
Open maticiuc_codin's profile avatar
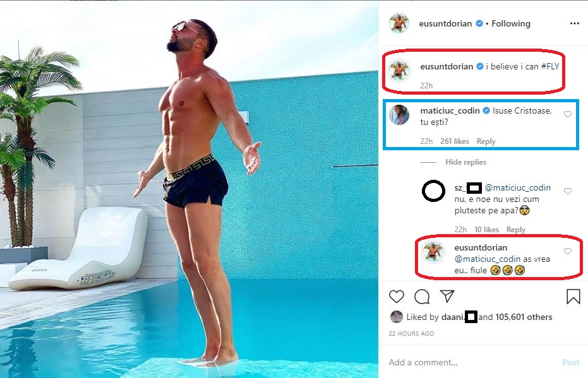click(x=399, y=115)
